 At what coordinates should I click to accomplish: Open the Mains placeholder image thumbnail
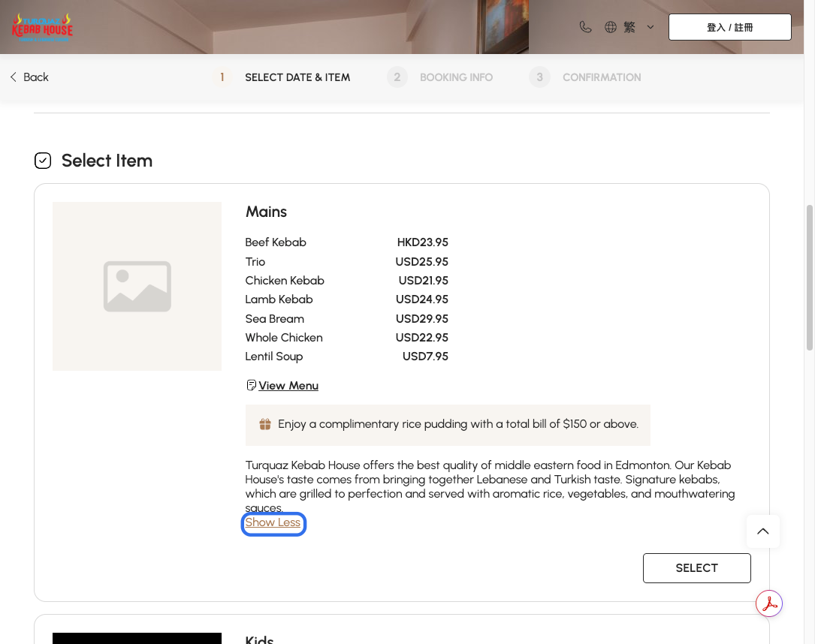pos(137,286)
